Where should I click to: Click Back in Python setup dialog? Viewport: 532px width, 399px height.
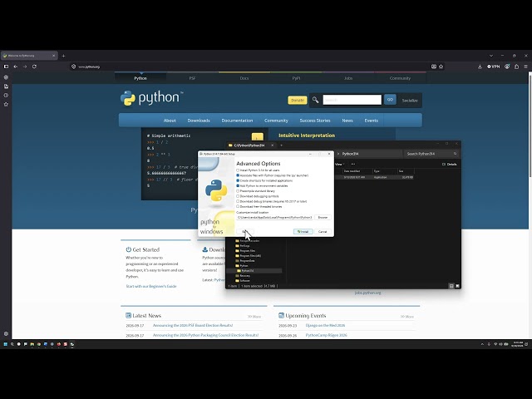tap(244, 231)
